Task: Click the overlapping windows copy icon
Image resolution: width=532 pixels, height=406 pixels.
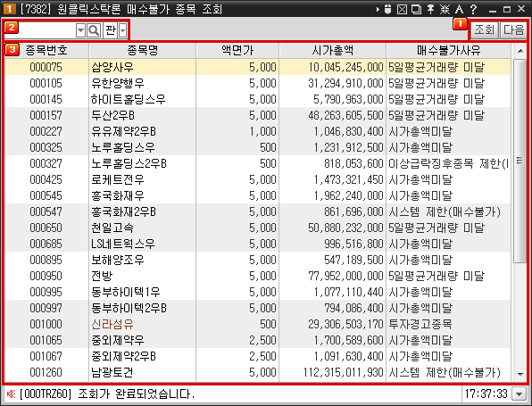Action: (416, 9)
